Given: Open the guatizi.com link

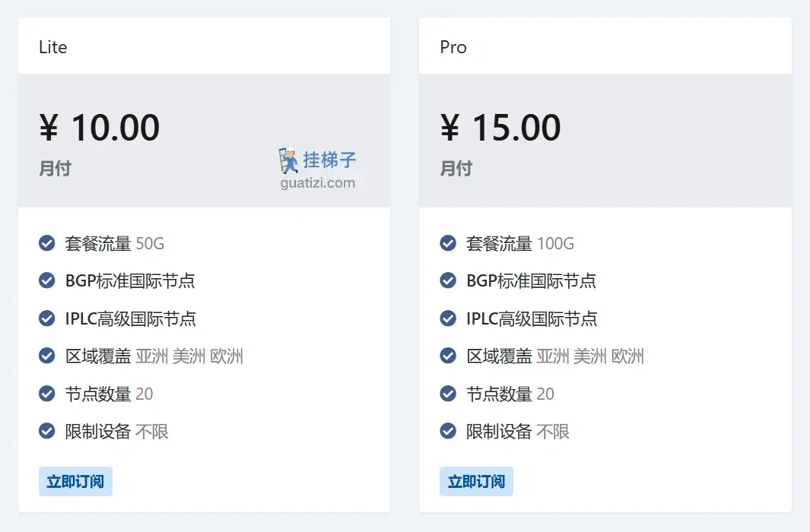Looking at the screenshot, I should point(318,182).
